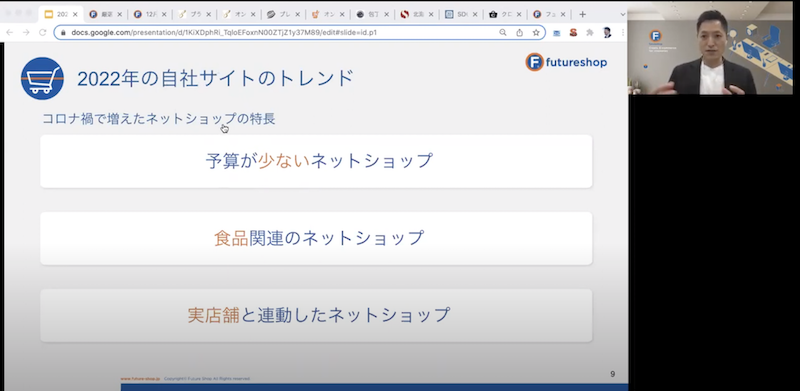800x391 pixels.
Task: Expand the tab search chevron
Action: click(622, 14)
